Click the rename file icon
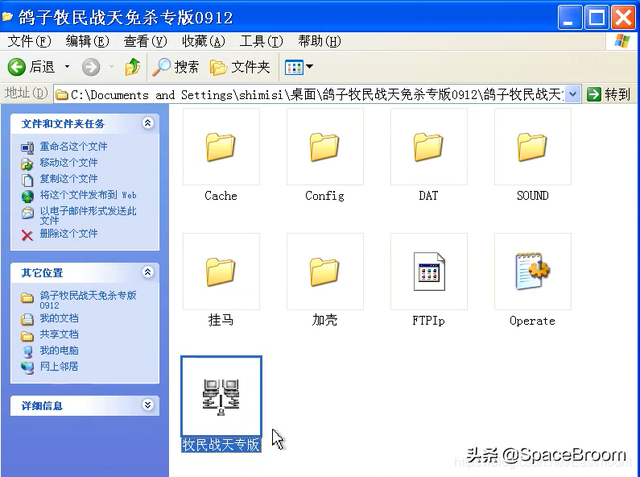The width and height of the screenshot is (640, 477). [x=27, y=148]
